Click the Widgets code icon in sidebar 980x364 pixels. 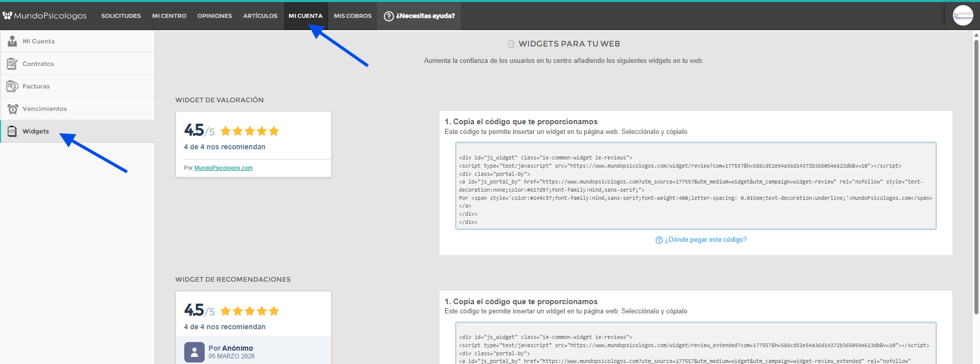pos(12,131)
